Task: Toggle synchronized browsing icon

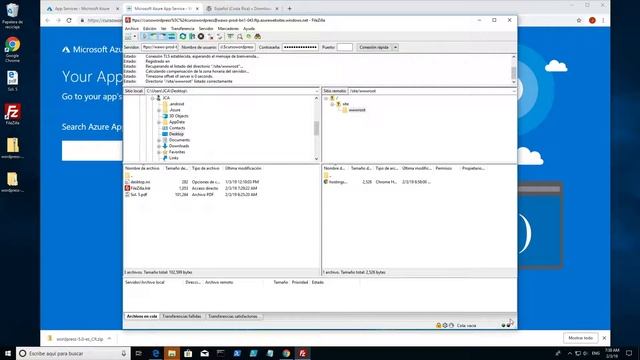Action: pos(249,37)
